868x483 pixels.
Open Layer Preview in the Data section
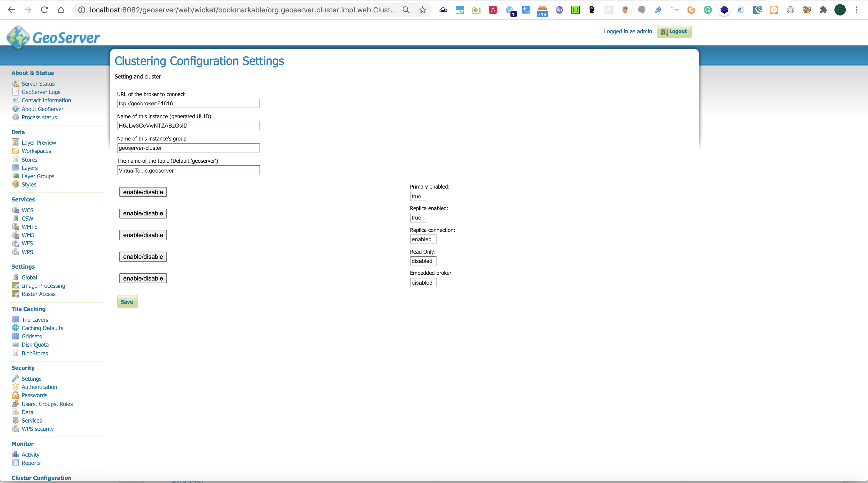[x=38, y=142]
